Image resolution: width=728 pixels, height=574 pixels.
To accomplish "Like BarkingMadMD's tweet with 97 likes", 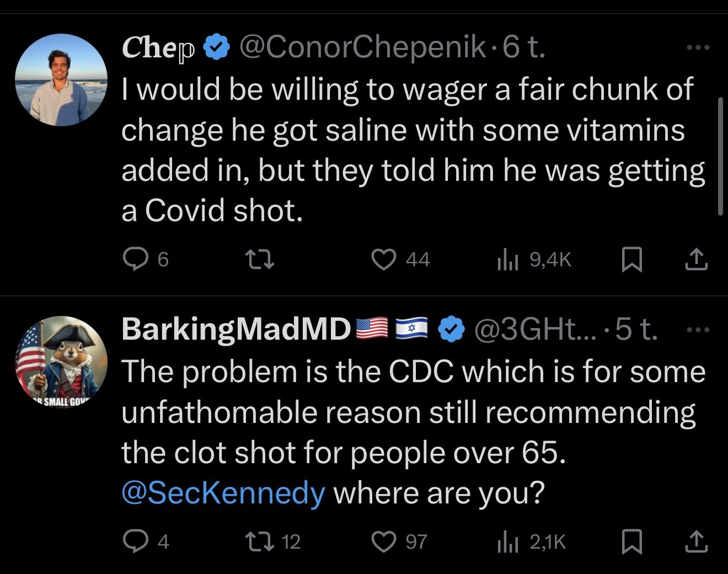I will tap(383, 541).
